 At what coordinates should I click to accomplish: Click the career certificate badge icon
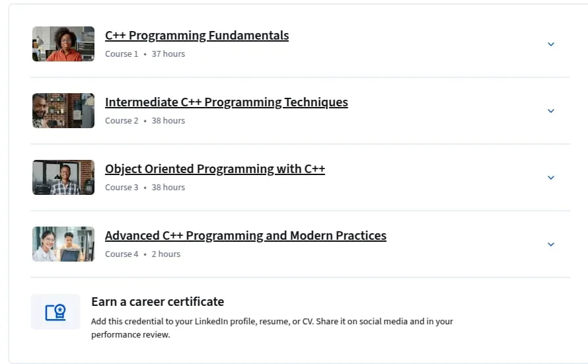(55, 312)
